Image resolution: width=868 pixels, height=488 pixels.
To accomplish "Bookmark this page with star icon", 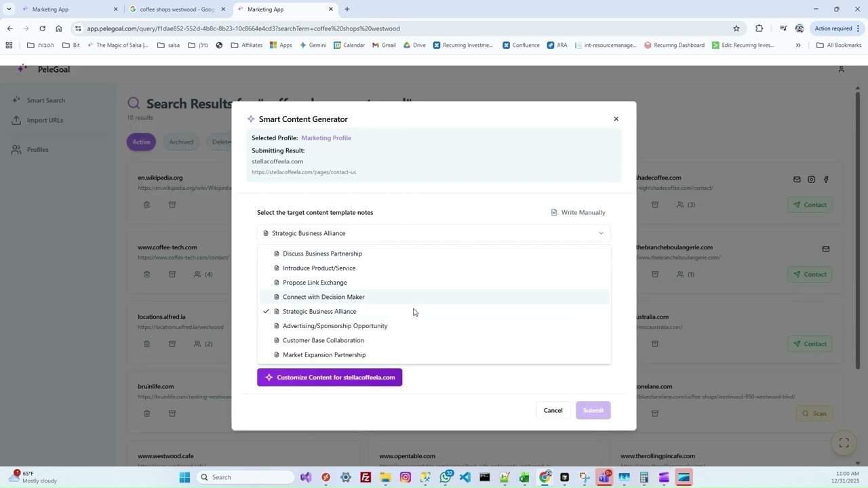I will (736, 28).
